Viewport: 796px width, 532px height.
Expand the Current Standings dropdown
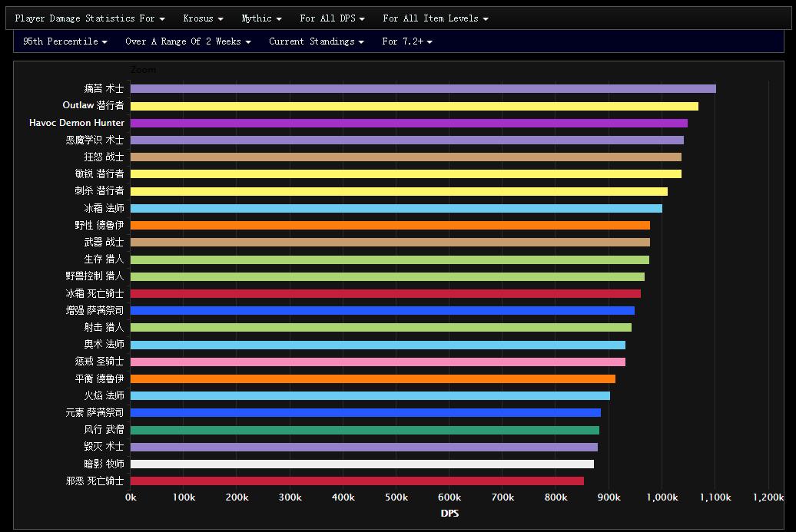click(x=316, y=41)
